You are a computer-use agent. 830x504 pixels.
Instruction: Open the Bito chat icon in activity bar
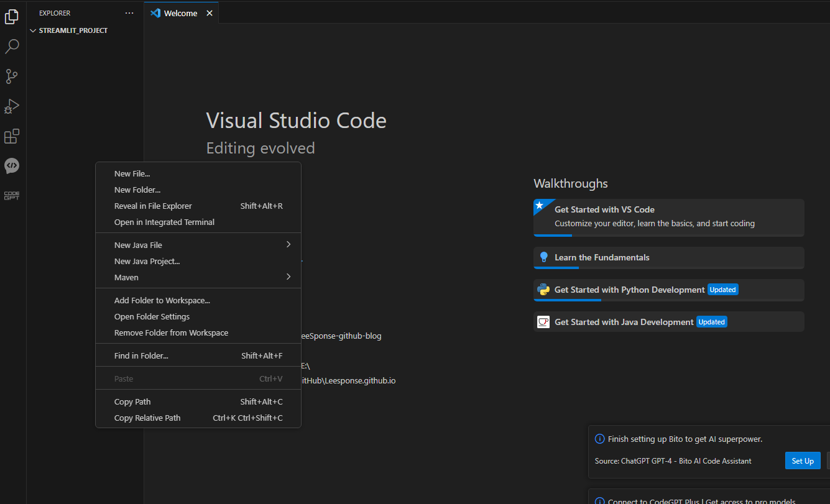(12, 166)
